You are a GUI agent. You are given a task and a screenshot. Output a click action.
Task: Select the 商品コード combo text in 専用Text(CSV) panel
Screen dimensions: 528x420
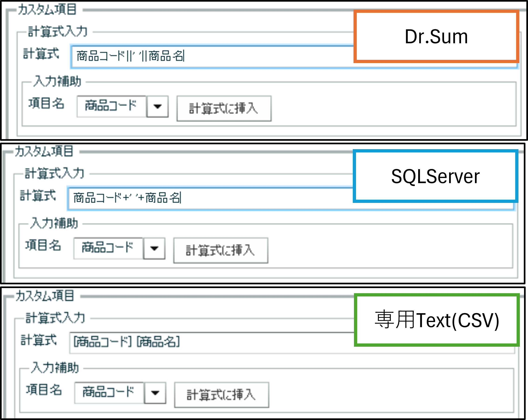[108, 392]
